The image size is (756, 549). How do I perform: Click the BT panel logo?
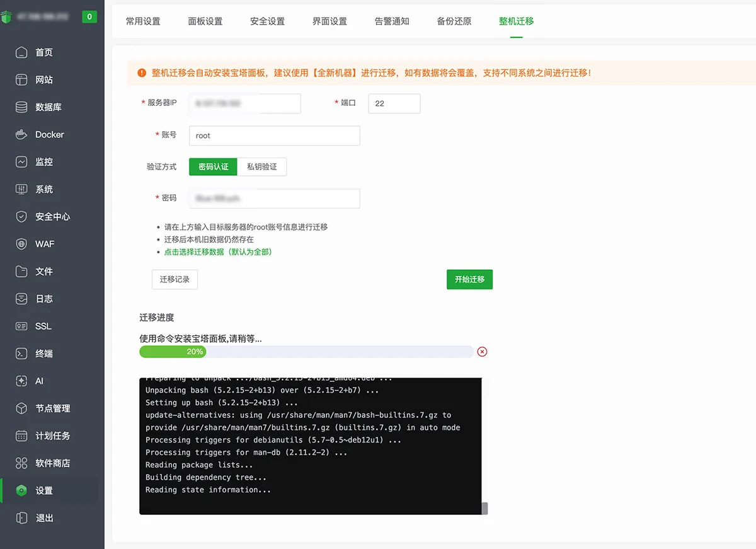pos(6,17)
